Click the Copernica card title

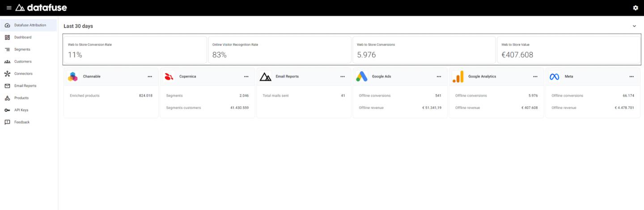tap(187, 77)
